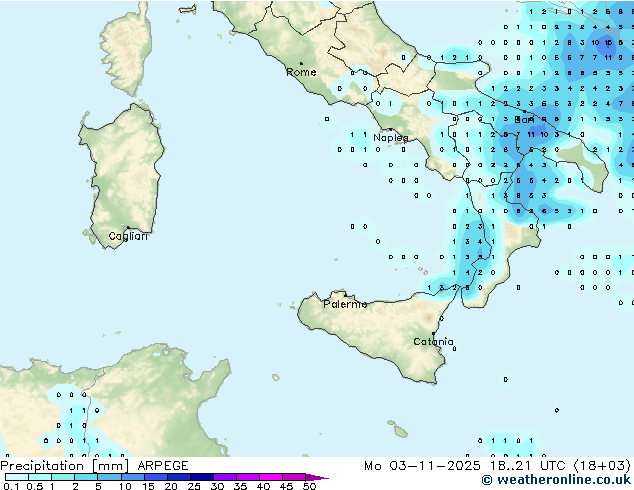
Task: Click the Catania city marker dot
Action: point(433,334)
